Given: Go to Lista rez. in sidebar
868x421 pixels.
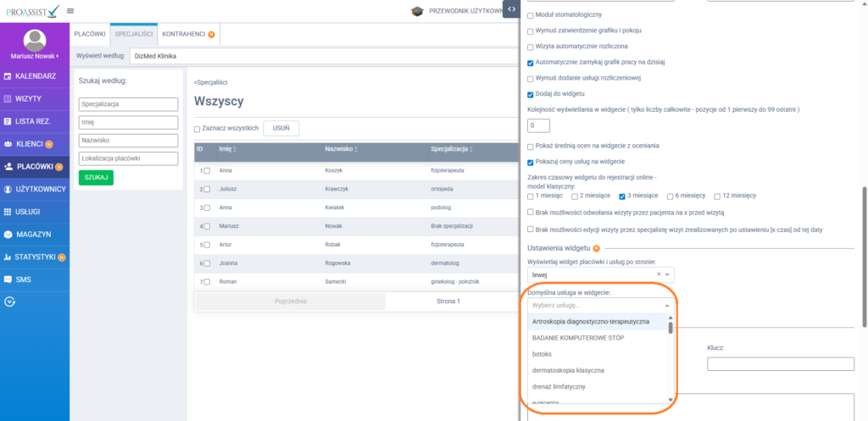Looking at the screenshot, I should 33,122.
